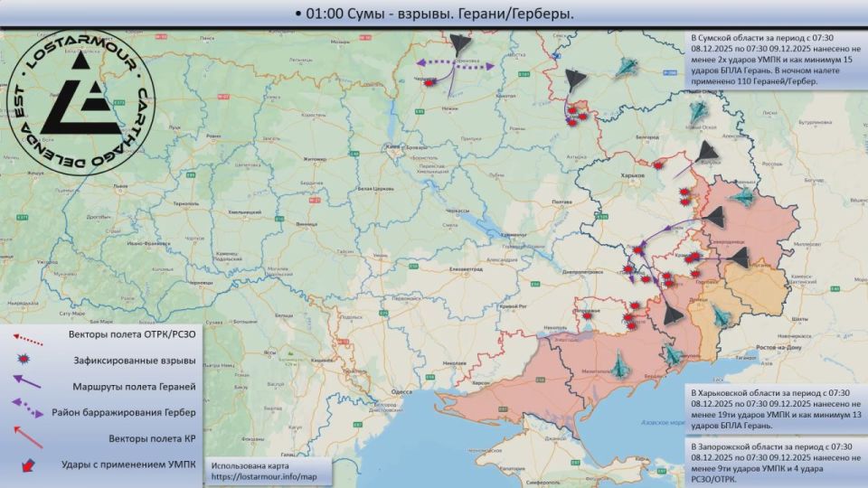Click the OTRK/RSZO vector legend arrow
Viewport: 868px width, 488px height.
click(x=27, y=339)
